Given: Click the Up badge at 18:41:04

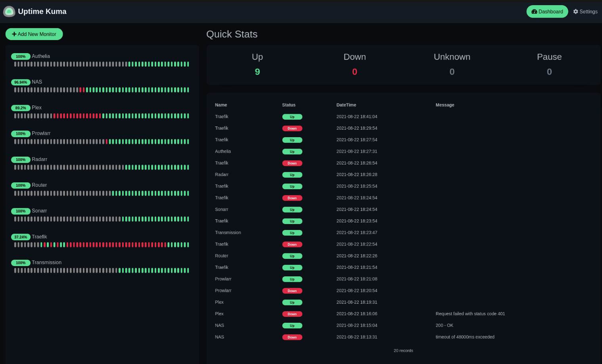Looking at the screenshot, I should coord(292,117).
